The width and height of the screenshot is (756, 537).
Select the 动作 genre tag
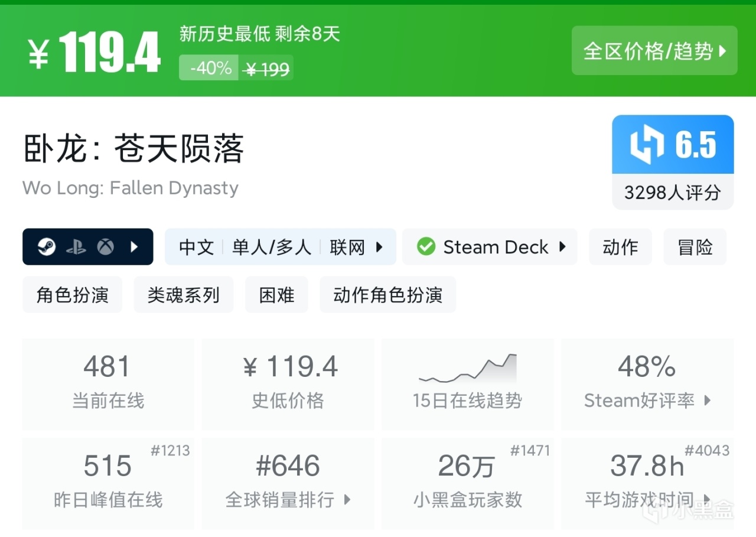[620, 247]
